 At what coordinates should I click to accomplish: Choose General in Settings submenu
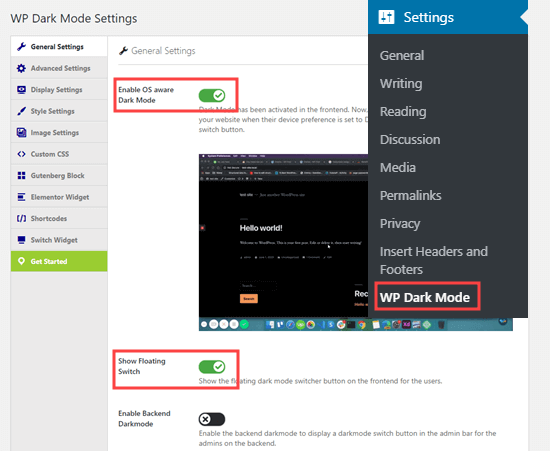(402, 55)
